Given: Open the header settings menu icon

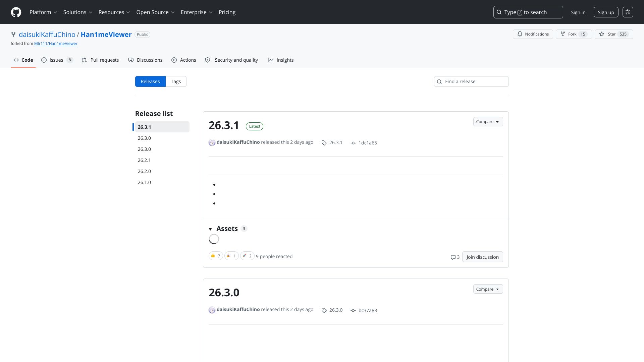Looking at the screenshot, I should click(x=628, y=12).
